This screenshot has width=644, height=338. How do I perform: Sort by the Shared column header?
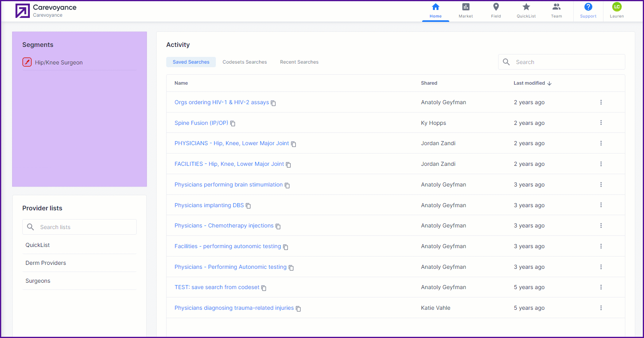(x=429, y=83)
